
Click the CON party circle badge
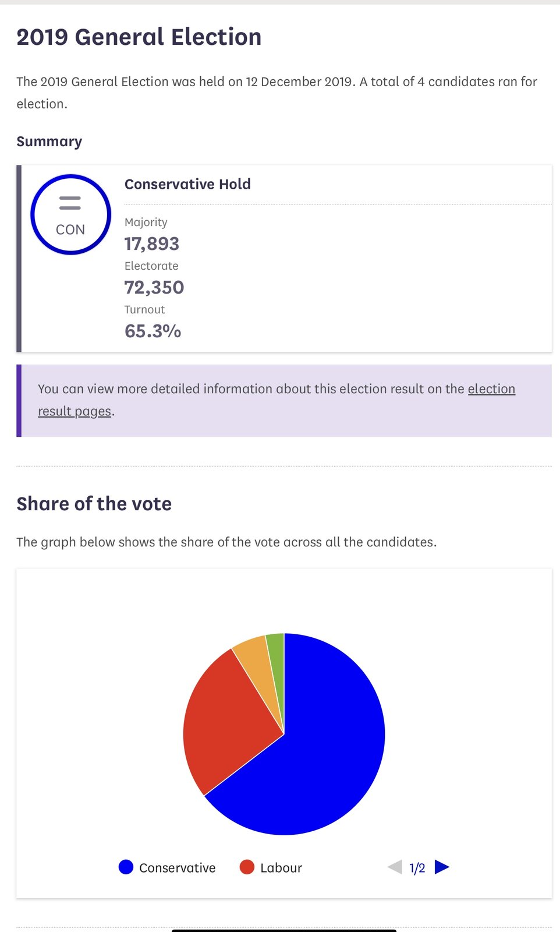point(70,214)
